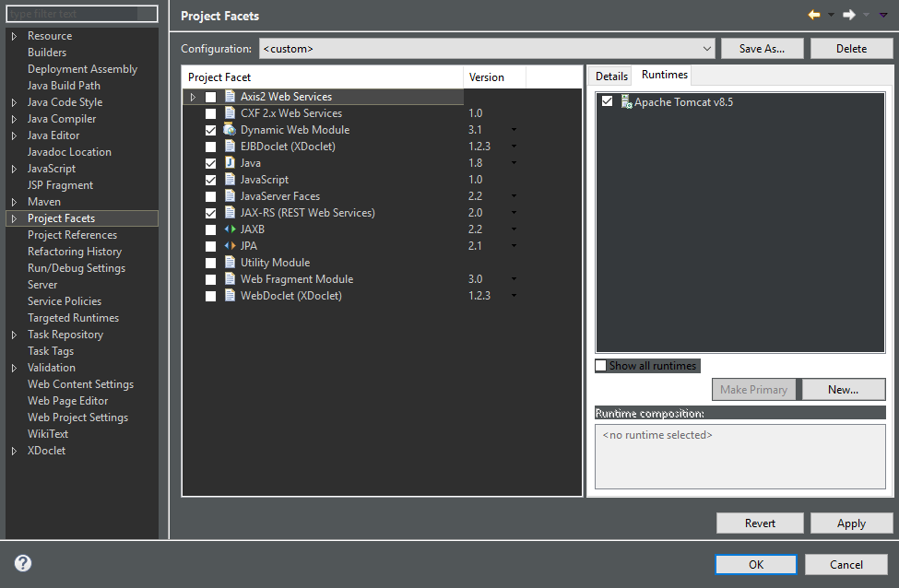Uncheck the Apache Tomcat v8.5 runtime
The image size is (899, 588).
(607, 102)
